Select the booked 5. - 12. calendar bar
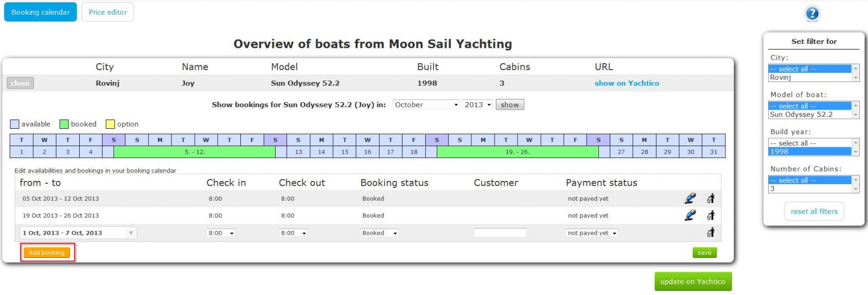Screen dimensions: 868x295 click(194, 152)
